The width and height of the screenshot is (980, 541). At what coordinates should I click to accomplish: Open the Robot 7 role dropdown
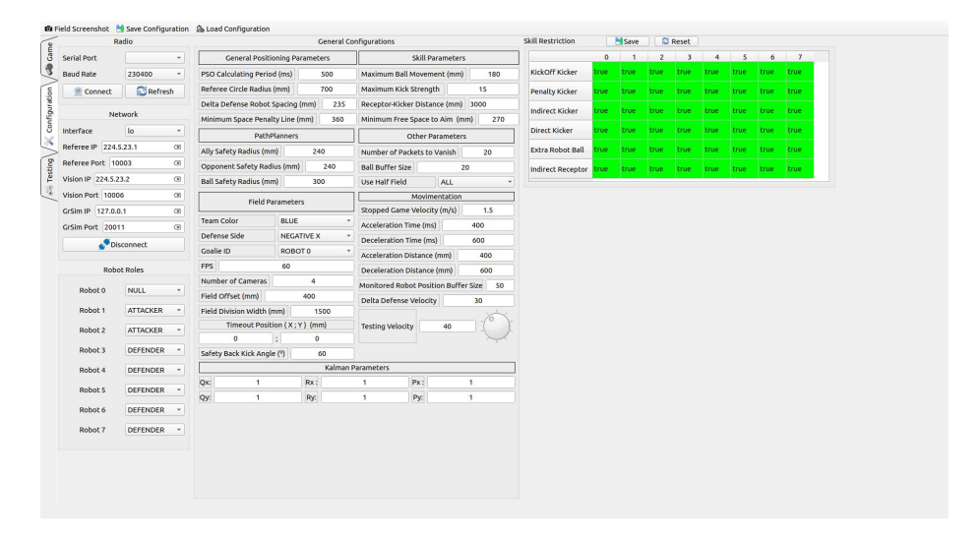pyautogui.click(x=154, y=430)
